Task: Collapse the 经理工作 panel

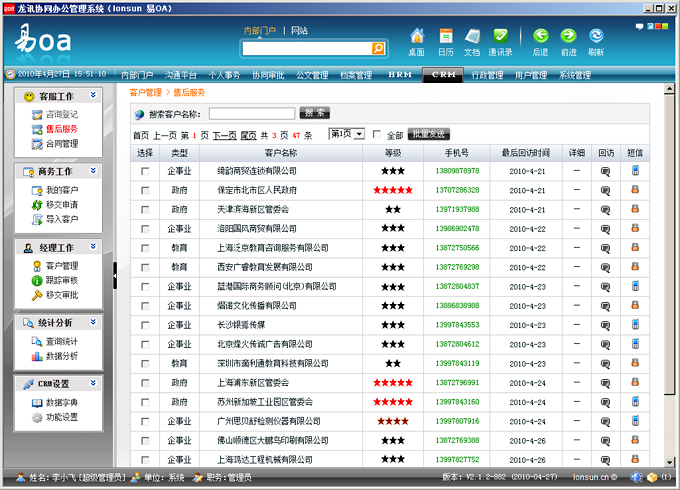Action: click(93, 246)
